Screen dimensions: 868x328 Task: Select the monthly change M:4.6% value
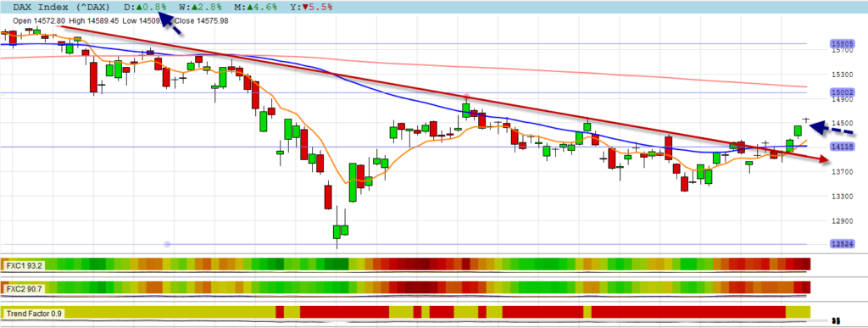[256, 7]
